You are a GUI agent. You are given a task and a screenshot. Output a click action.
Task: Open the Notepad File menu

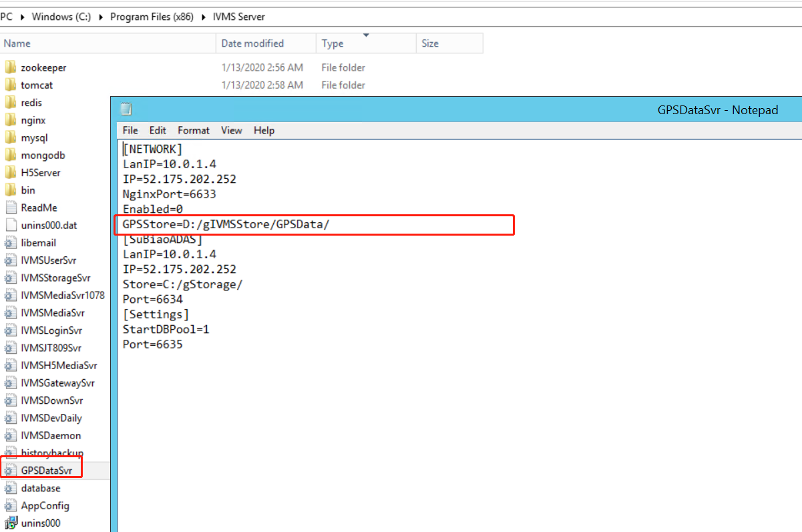click(130, 130)
